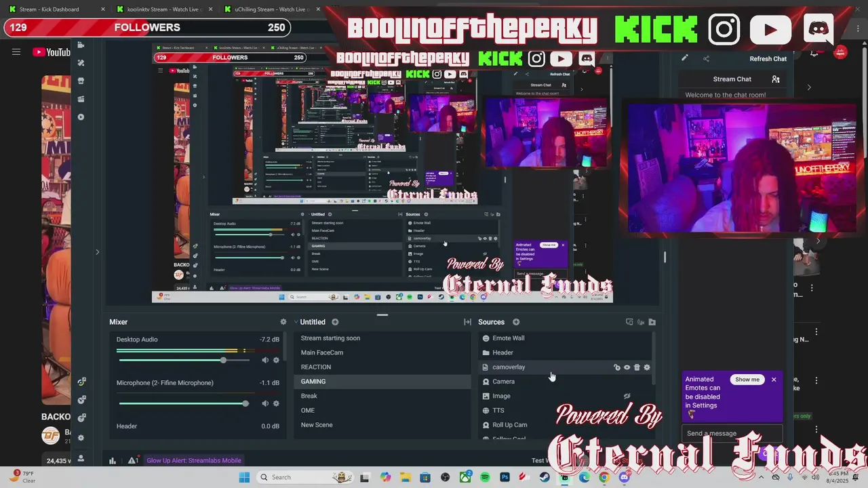
Task: Open Google Chrome from the taskbar
Action: click(604, 477)
